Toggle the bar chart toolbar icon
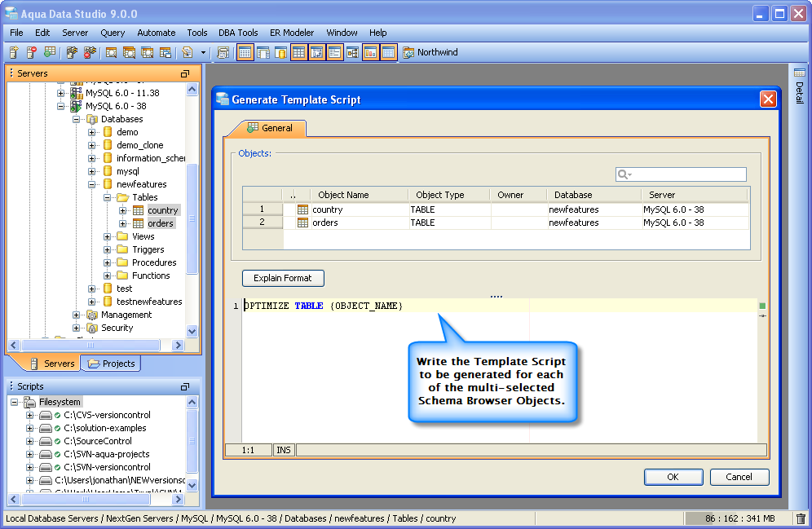 click(370, 52)
